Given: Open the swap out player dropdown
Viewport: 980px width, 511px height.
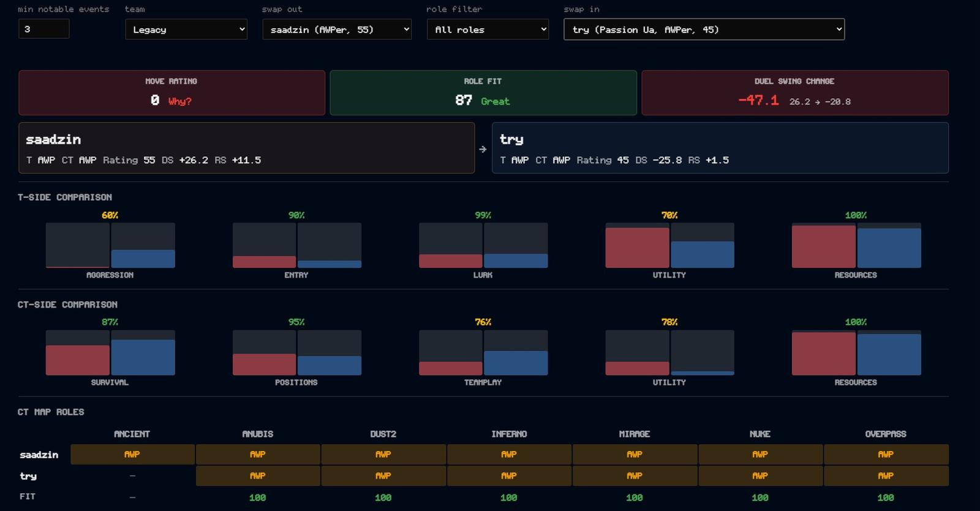Looking at the screenshot, I should [x=337, y=29].
